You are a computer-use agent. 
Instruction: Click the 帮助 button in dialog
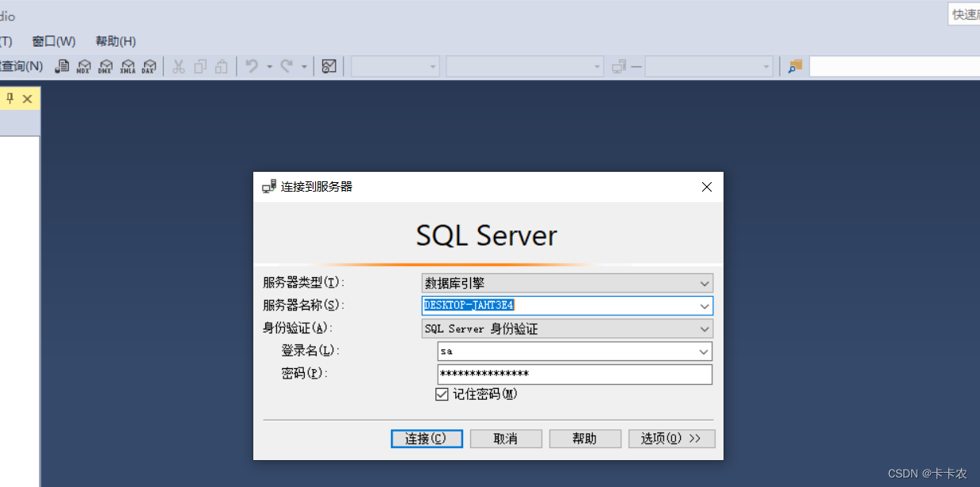(585, 439)
